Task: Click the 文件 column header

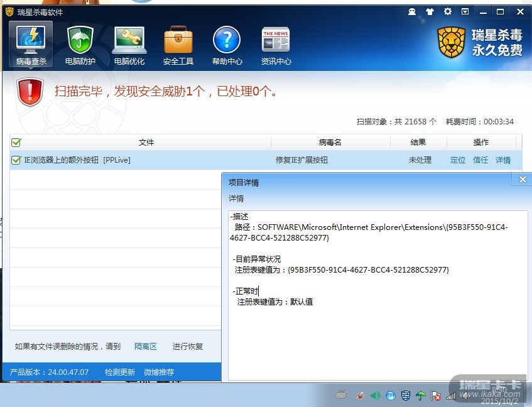Action: point(146,143)
